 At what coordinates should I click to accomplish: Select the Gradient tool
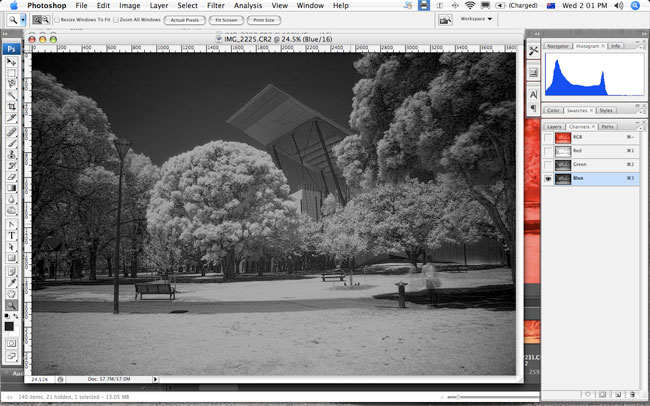[12, 188]
